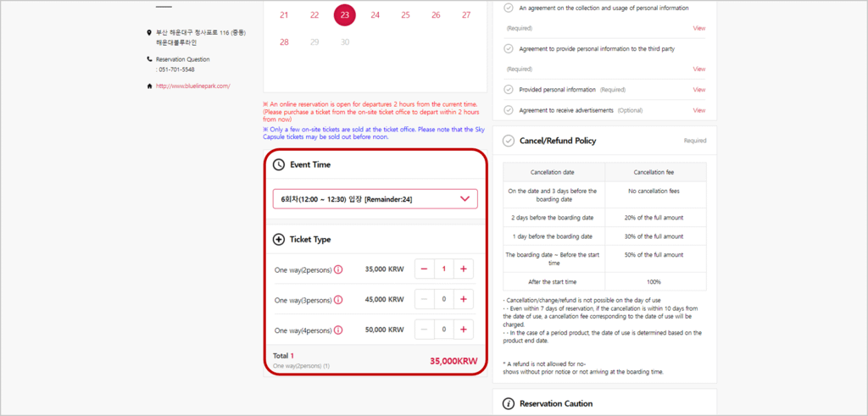The width and height of the screenshot is (868, 416).
Task: Click the clock icon beside Event Time
Action: pyautogui.click(x=279, y=164)
